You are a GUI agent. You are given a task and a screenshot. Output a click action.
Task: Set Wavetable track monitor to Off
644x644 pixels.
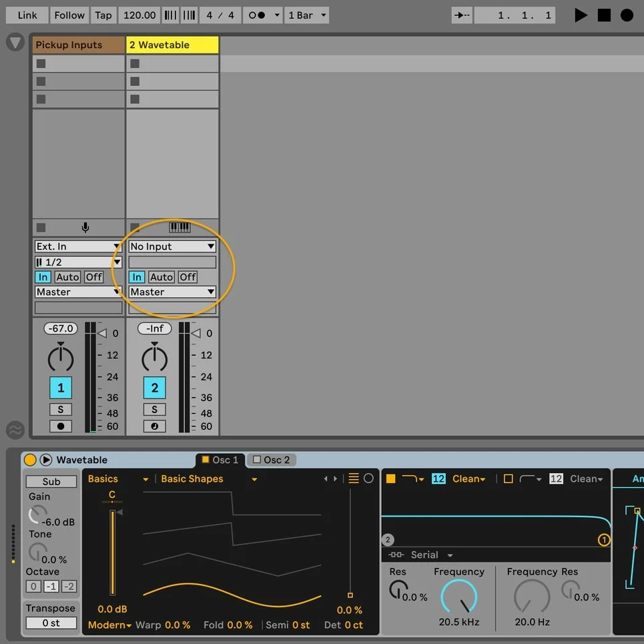click(x=188, y=277)
